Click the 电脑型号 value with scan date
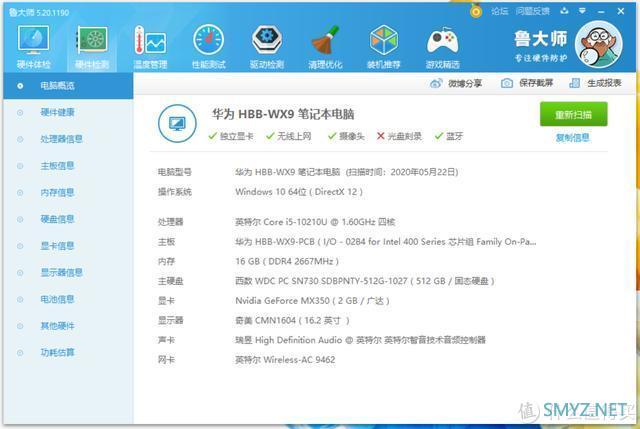 coord(347,172)
